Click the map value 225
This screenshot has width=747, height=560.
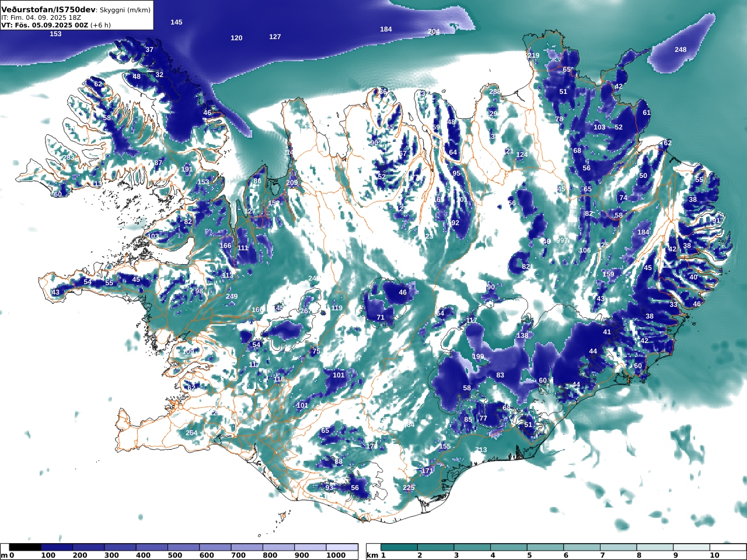click(409, 488)
